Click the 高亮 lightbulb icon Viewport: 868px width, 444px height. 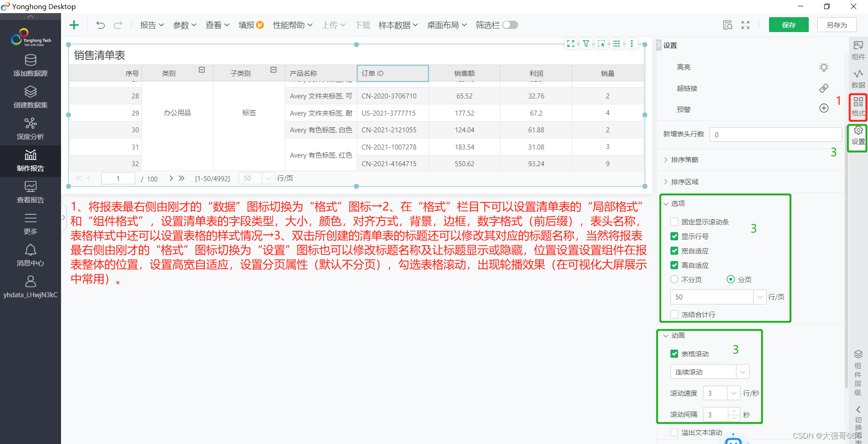pos(824,67)
